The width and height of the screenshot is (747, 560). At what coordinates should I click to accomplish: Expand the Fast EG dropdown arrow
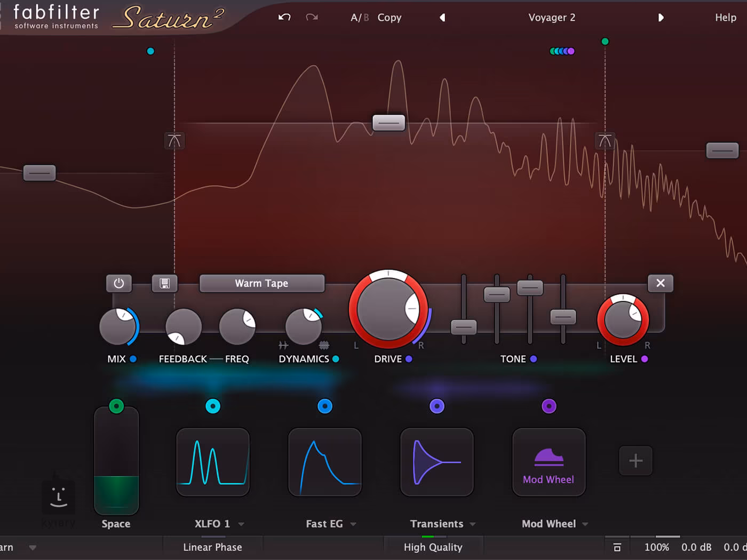353,524
